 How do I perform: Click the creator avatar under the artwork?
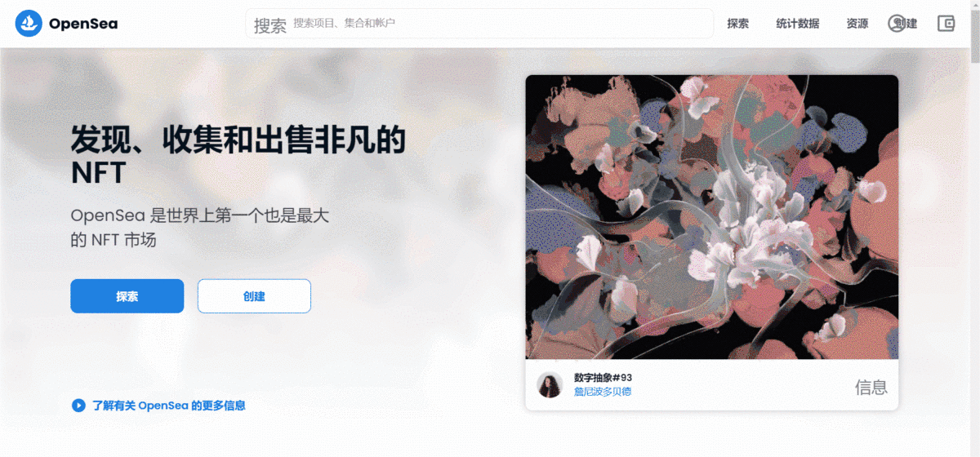[x=550, y=384]
